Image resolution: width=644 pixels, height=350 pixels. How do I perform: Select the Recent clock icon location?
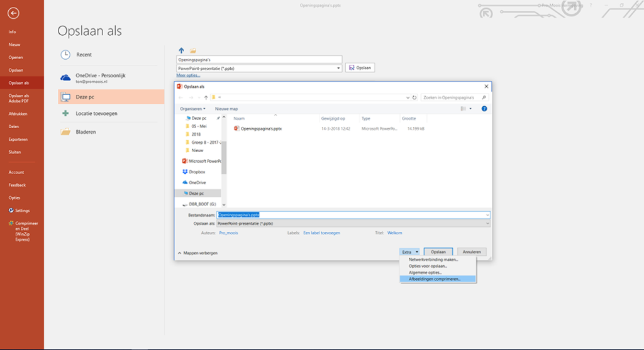(x=65, y=55)
